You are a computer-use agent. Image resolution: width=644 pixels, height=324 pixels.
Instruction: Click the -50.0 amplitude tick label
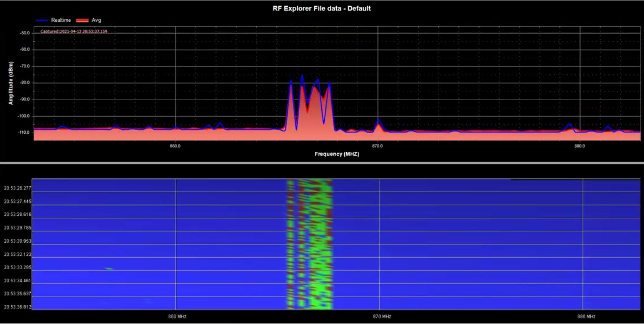(x=24, y=33)
